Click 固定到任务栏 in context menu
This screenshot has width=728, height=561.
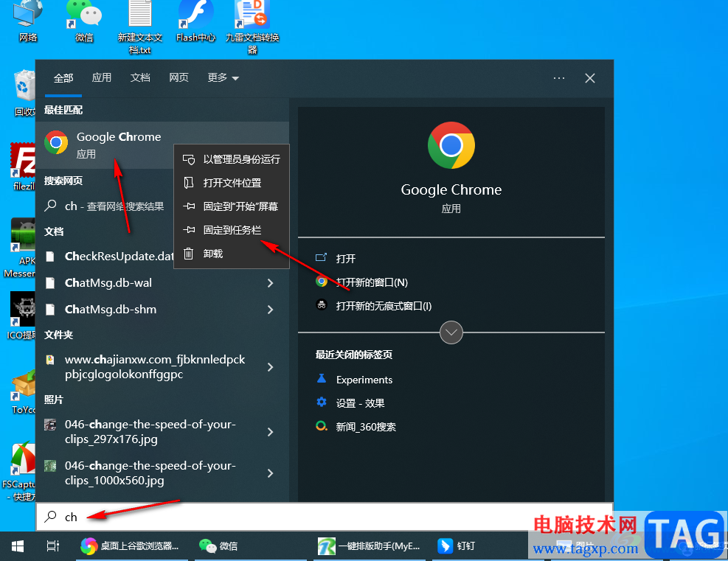[x=231, y=230]
